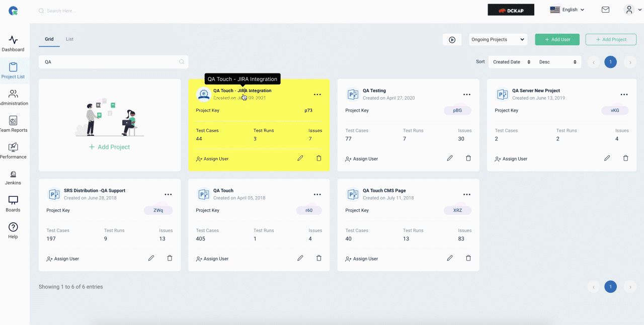The width and height of the screenshot is (644, 325).
Task: Click the Add User button
Action: point(557,39)
